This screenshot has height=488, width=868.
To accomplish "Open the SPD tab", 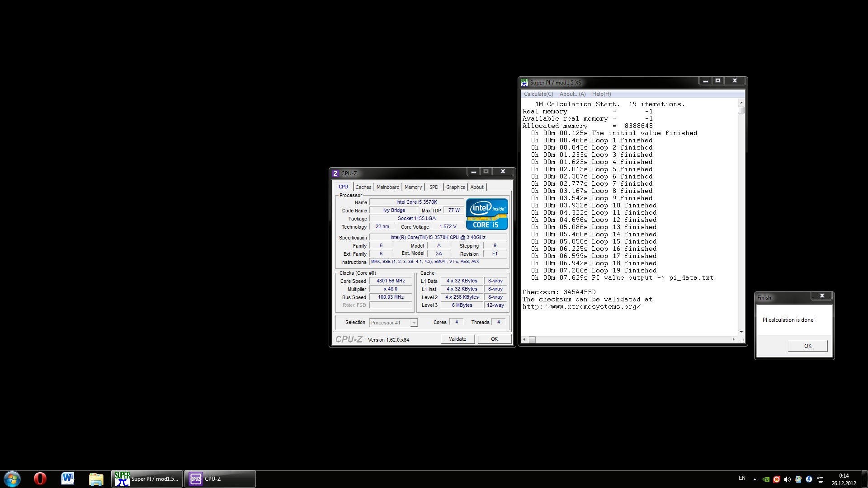I will 434,187.
